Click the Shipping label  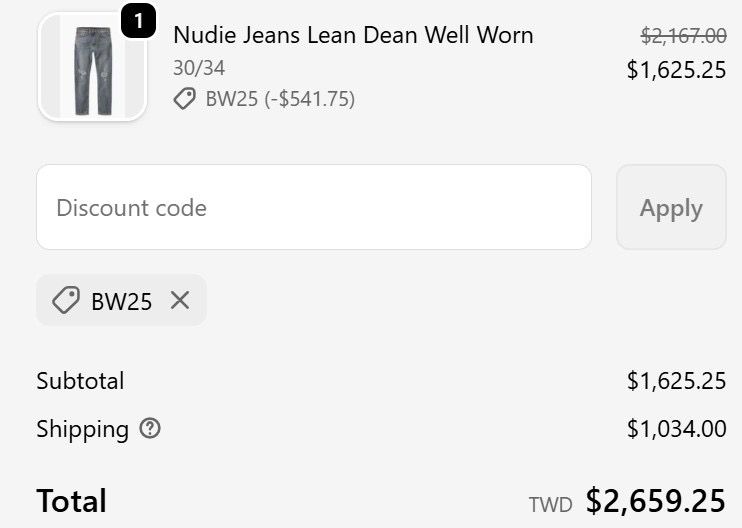click(x=82, y=429)
